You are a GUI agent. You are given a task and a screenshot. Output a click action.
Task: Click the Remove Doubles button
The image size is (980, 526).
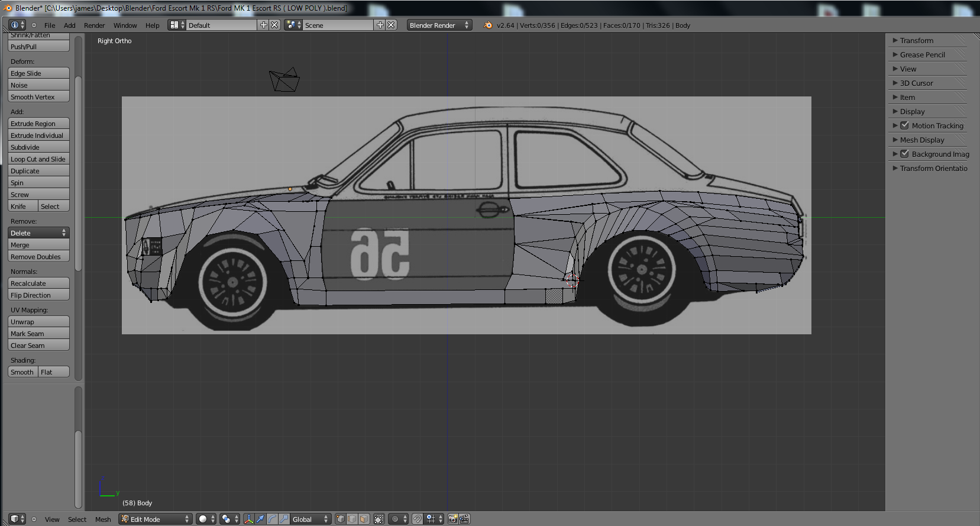38,256
